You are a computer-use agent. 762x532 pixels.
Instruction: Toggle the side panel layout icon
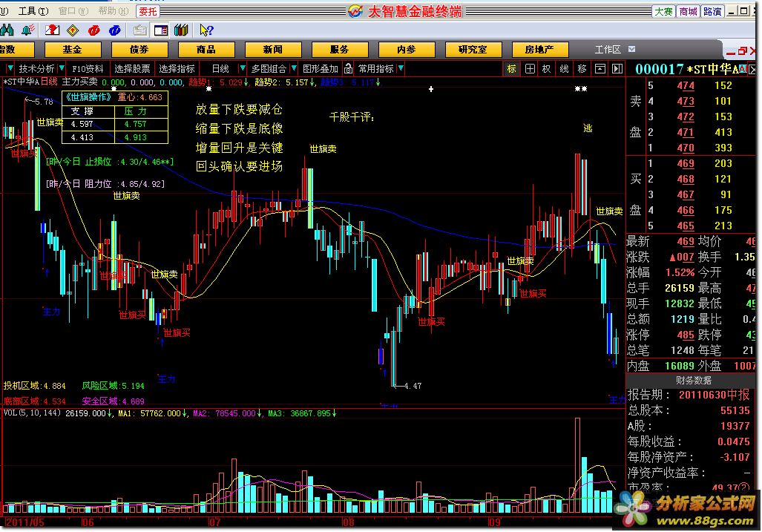[x=161, y=30]
